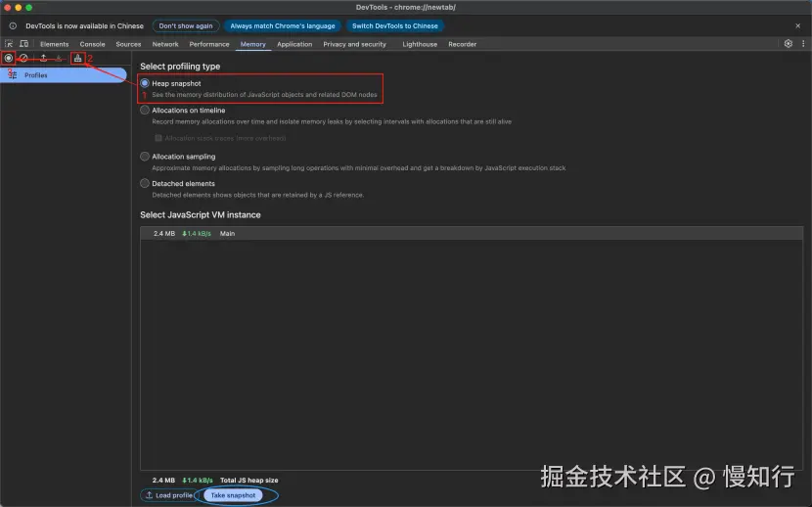Select the Detached elements radio option
The image size is (812, 507).
145,183
